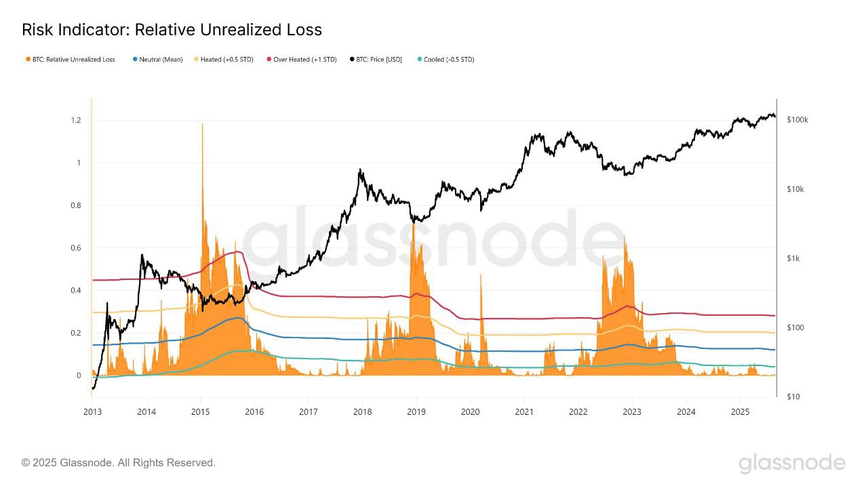Viewport: 868px width, 488px height.
Task: Click the $100k right axis label
Action: click(x=797, y=120)
